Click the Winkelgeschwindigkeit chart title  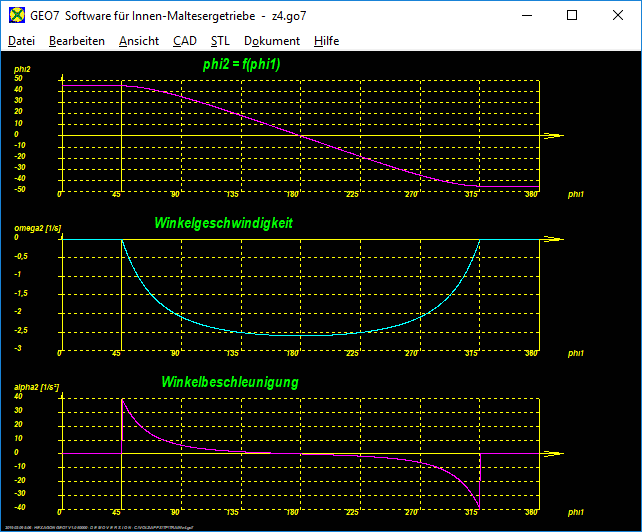223,223
